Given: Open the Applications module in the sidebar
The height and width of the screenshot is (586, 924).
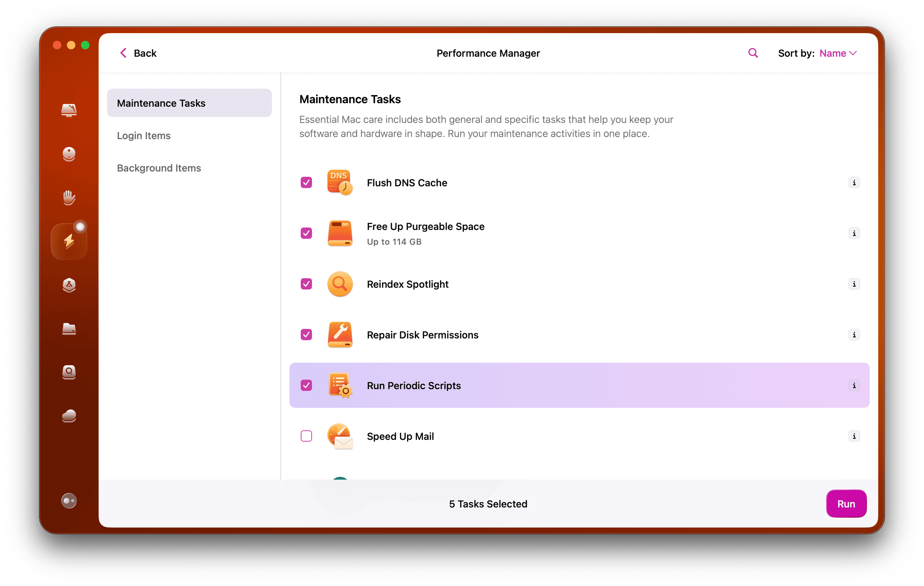Looking at the screenshot, I should tap(69, 285).
